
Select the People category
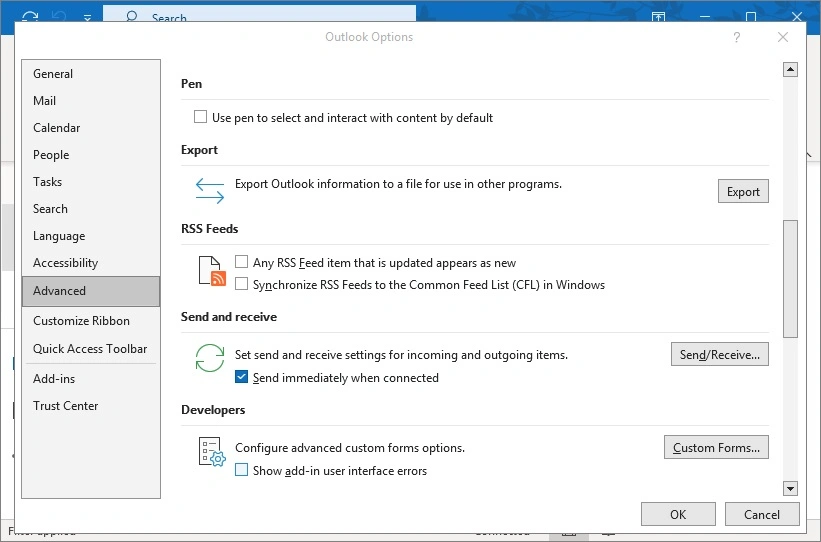[91, 155]
